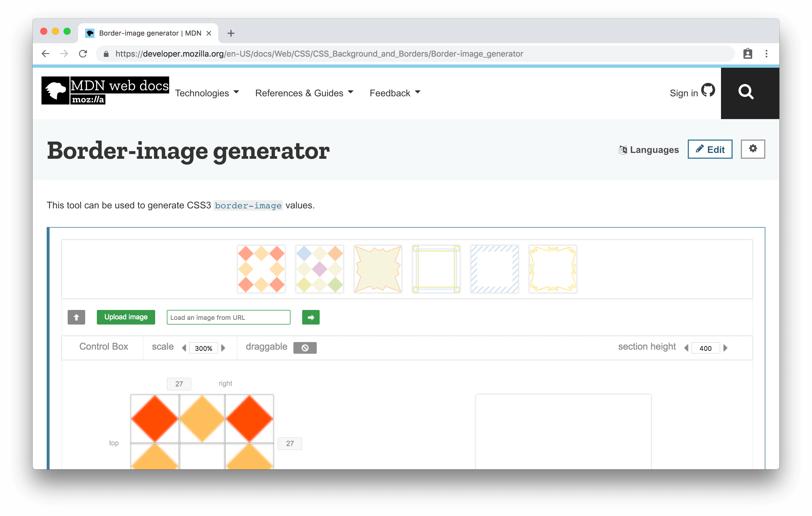The width and height of the screenshot is (812, 516).
Task: Open the Feedback dropdown menu
Action: 395,93
